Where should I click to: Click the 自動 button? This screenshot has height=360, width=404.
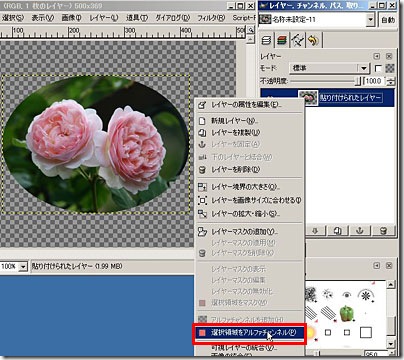(388, 20)
